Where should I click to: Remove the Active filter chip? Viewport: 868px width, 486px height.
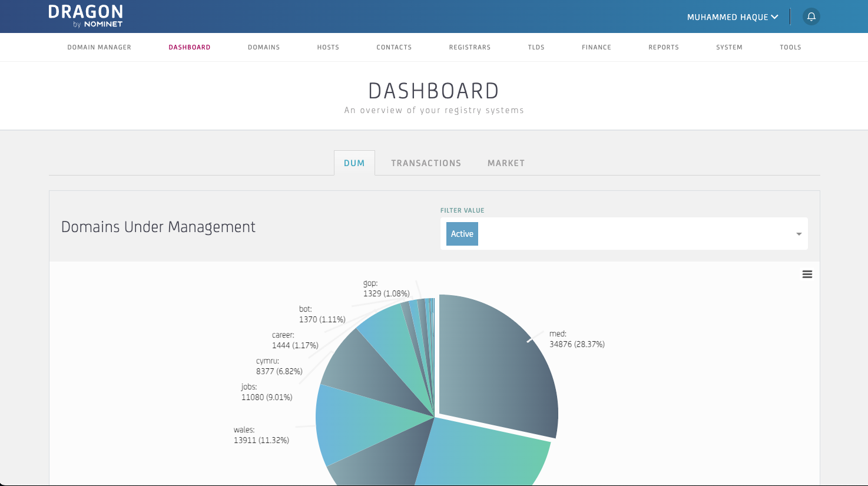tap(462, 234)
